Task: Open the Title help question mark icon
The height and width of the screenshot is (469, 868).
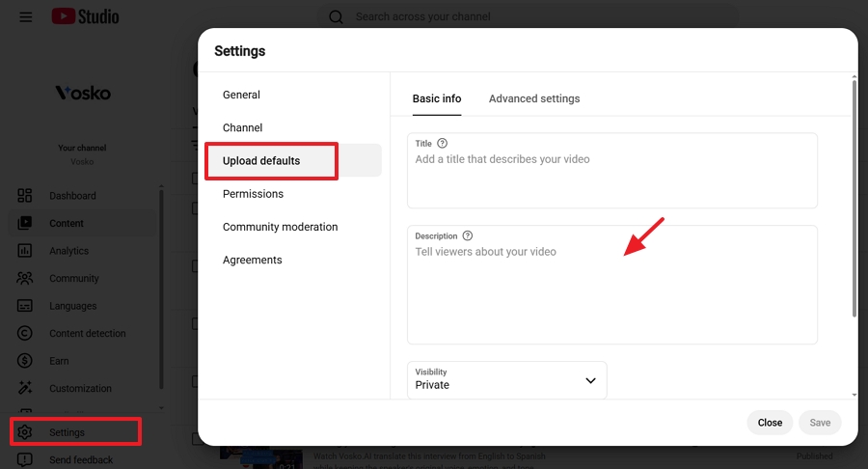Action: tap(442, 144)
